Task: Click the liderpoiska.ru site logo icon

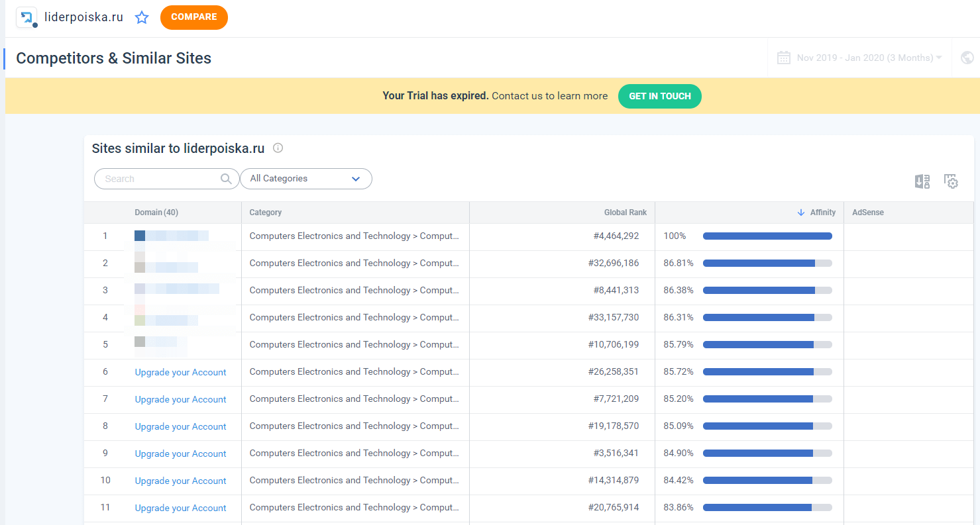Action: tap(27, 17)
